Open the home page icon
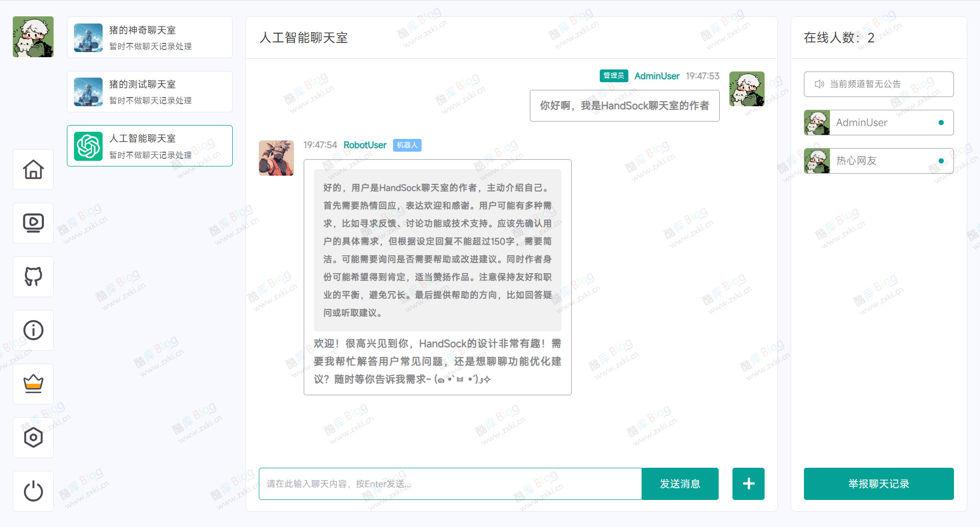This screenshot has width=980, height=527. click(x=33, y=169)
